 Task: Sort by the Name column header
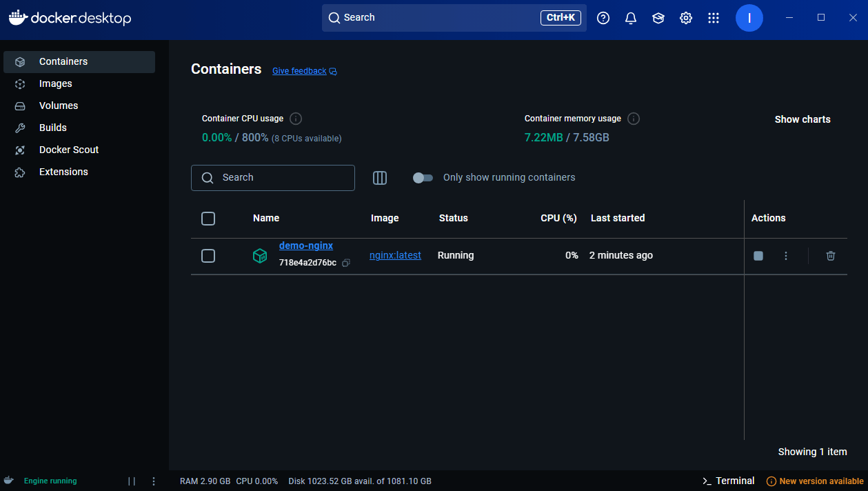(266, 218)
